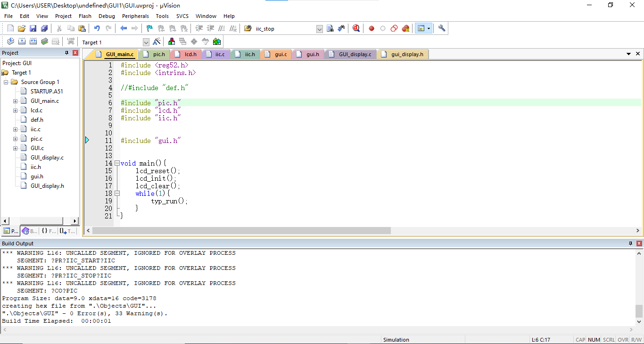The image size is (644, 344).
Task: Disable all breakpoints with double-circle icon
Action: coord(394,28)
